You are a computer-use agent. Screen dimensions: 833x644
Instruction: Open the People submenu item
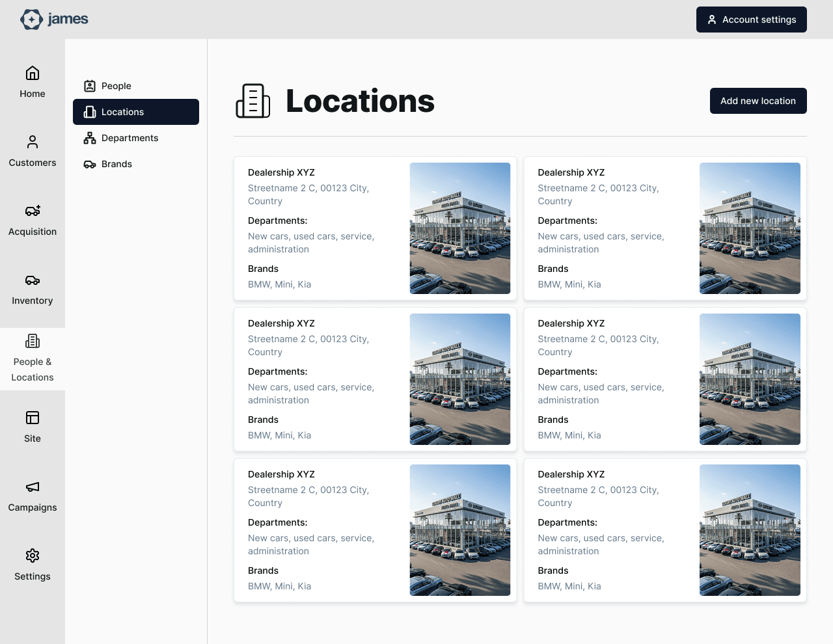136,86
